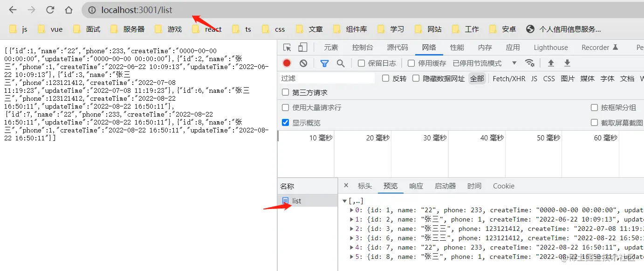The height and width of the screenshot is (271, 644).
Task: Open the browser home page
Action: pyautogui.click(x=69, y=10)
